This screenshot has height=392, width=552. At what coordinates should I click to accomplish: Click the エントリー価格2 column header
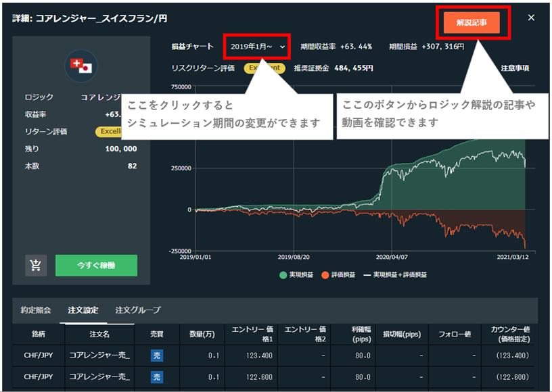[x=305, y=334]
